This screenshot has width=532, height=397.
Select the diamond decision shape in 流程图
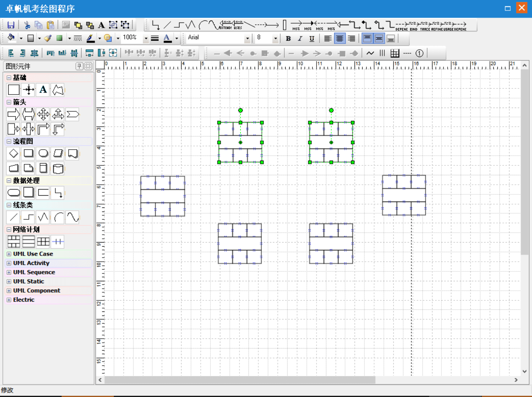[x=13, y=154]
